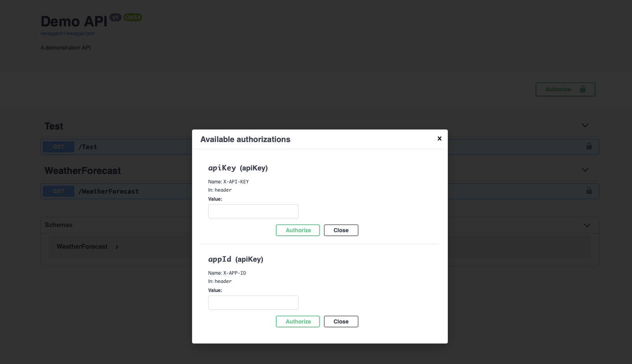
Task: Open the GET /Test operation row
Action: (x=88, y=146)
